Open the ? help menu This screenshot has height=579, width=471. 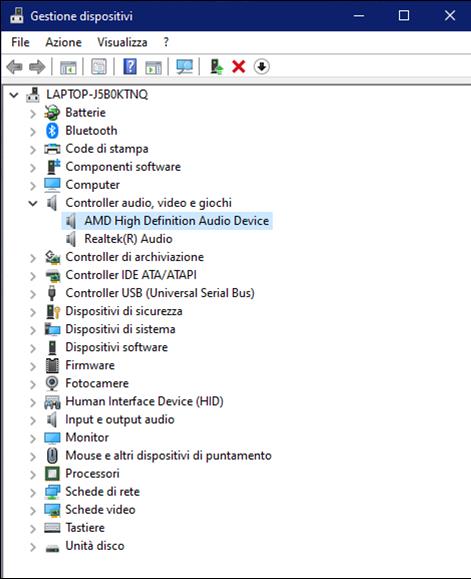coord(166,42)
